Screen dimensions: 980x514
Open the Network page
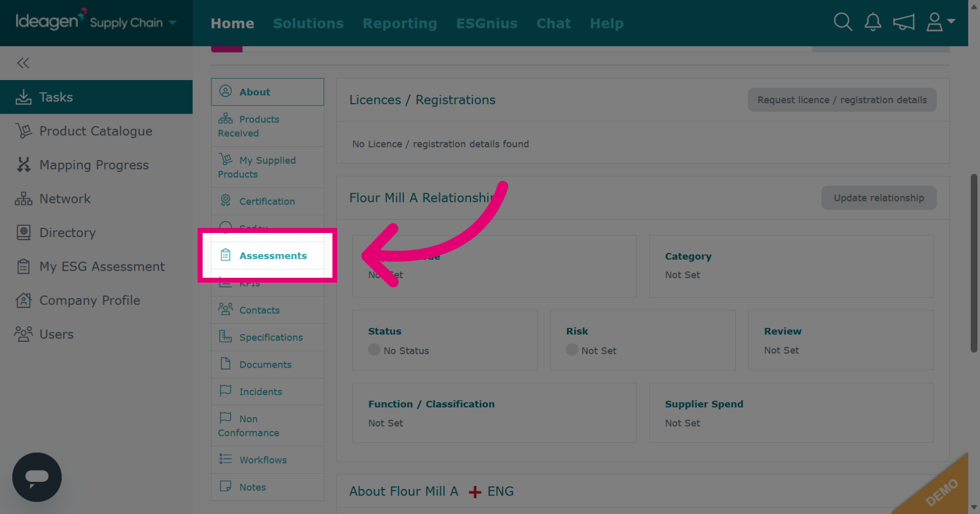coord(96,199)
